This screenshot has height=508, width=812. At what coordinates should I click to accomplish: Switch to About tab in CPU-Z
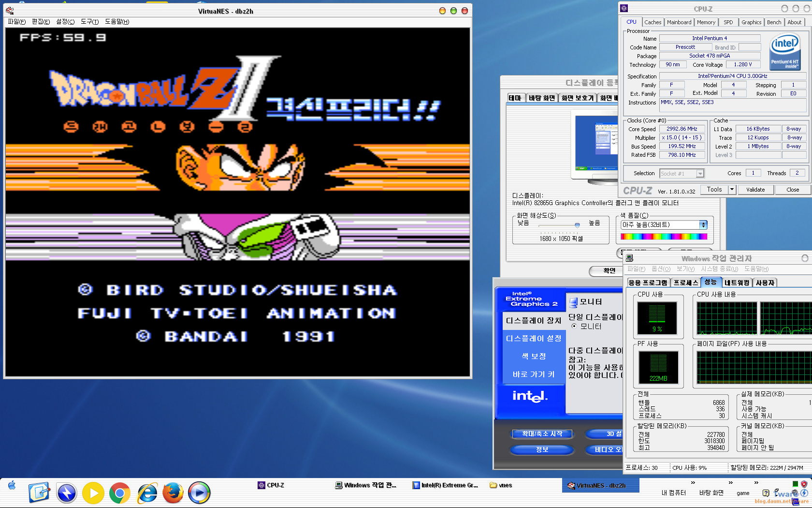click(795, 22)
